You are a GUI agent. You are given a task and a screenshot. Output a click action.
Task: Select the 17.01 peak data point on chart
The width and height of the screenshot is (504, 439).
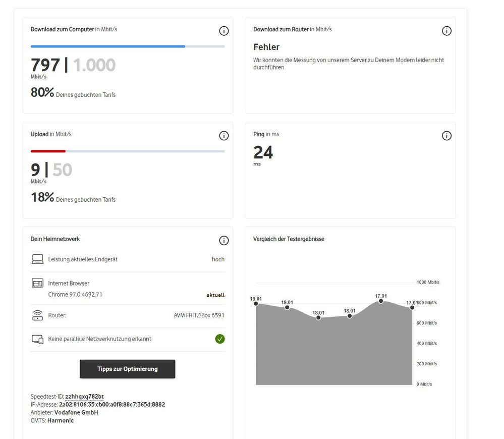pyautogui.click(x=381, y=301)
